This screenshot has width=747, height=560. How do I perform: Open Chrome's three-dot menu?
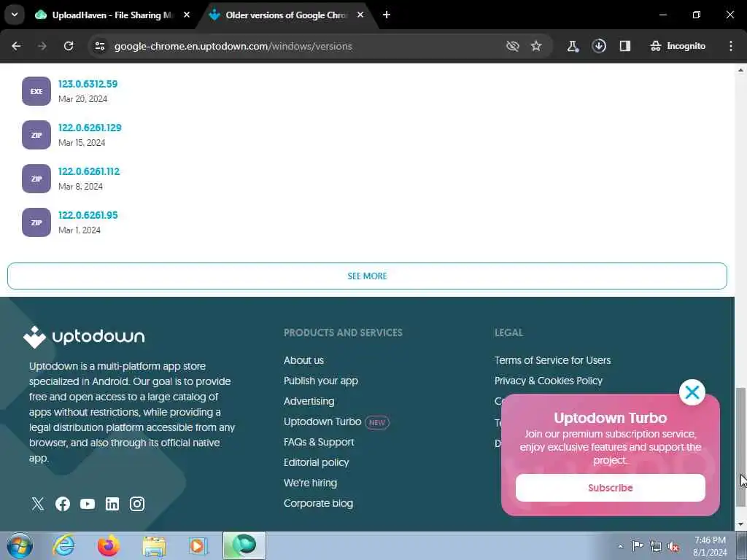coord(731,46)
